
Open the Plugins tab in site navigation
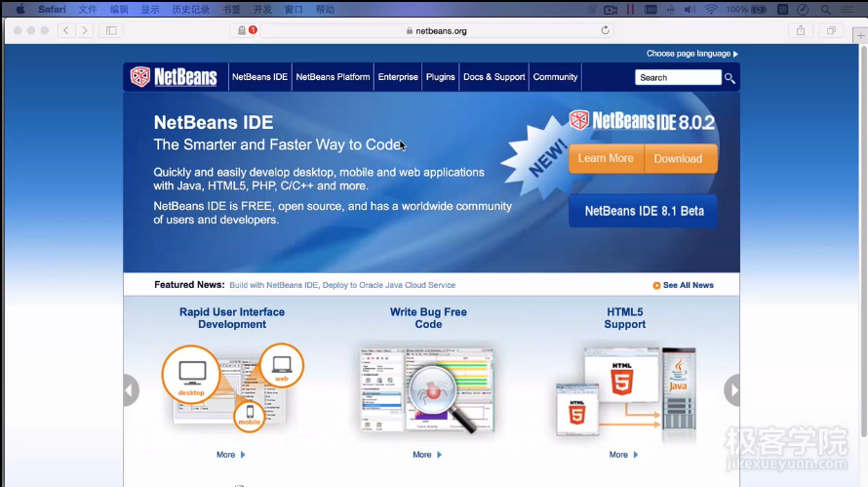click(x=440, y=77)
